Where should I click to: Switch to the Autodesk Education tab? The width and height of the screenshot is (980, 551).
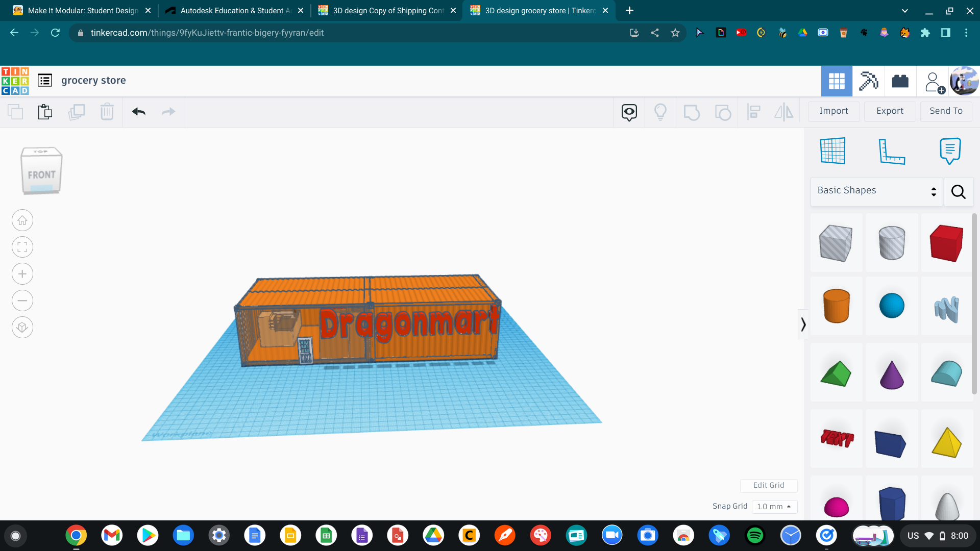coord(235,11)
